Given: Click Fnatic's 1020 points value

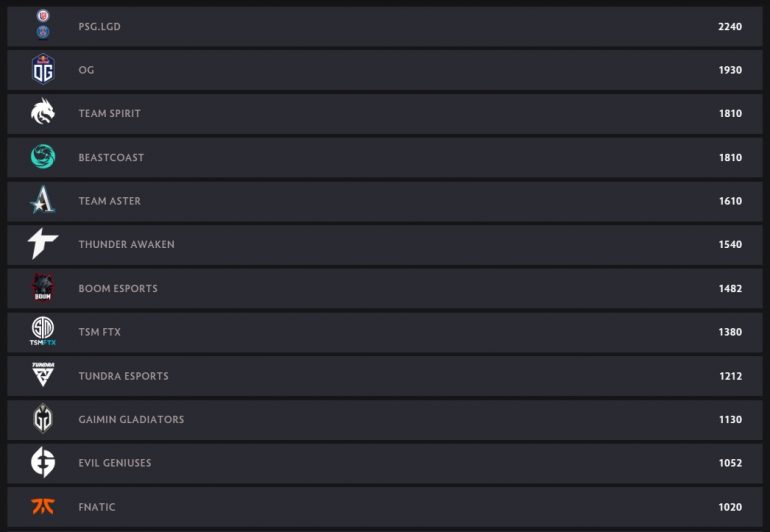Looking at the screenshot, I should 730,507.
